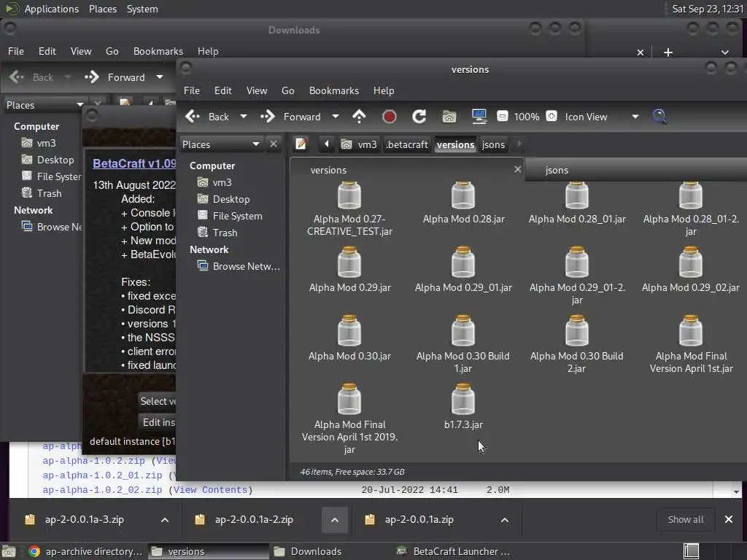Select the b1.7.3.jar file
The image size is (747, 560).
[463, 407]
